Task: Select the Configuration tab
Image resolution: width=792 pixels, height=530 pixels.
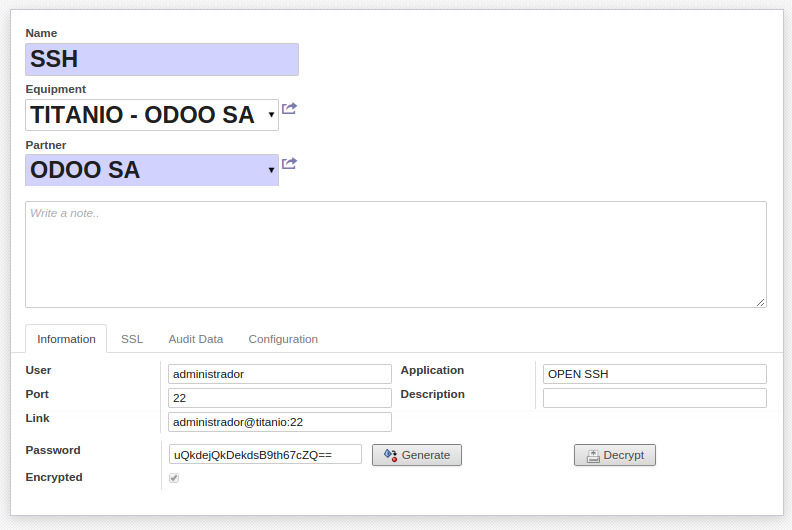Action: 283,339
